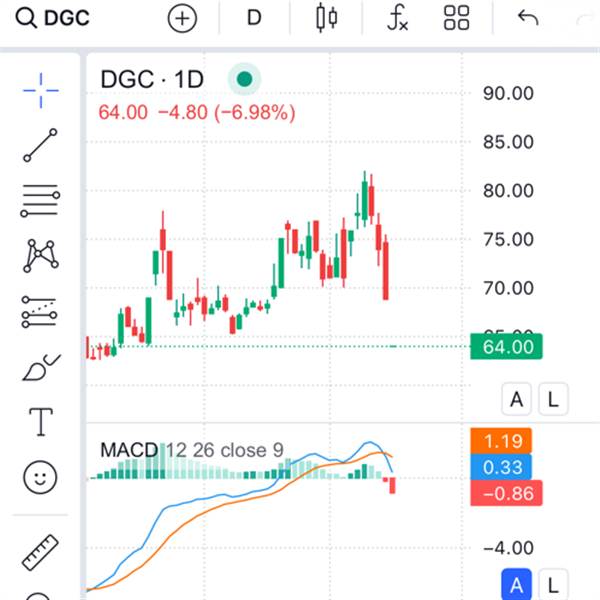Select the Fibonacci retracement lines tool
Viewport: 600px width, 600px height.
point(40,201)
